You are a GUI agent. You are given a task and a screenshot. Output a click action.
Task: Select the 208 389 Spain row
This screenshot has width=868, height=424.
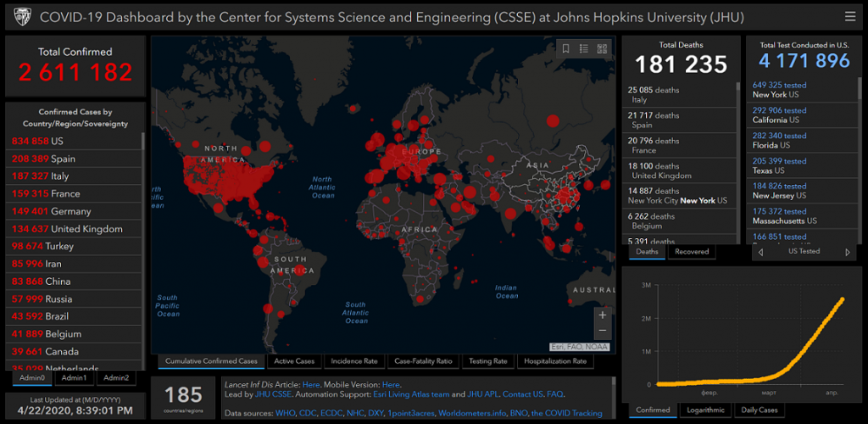[x=75, y=159]
